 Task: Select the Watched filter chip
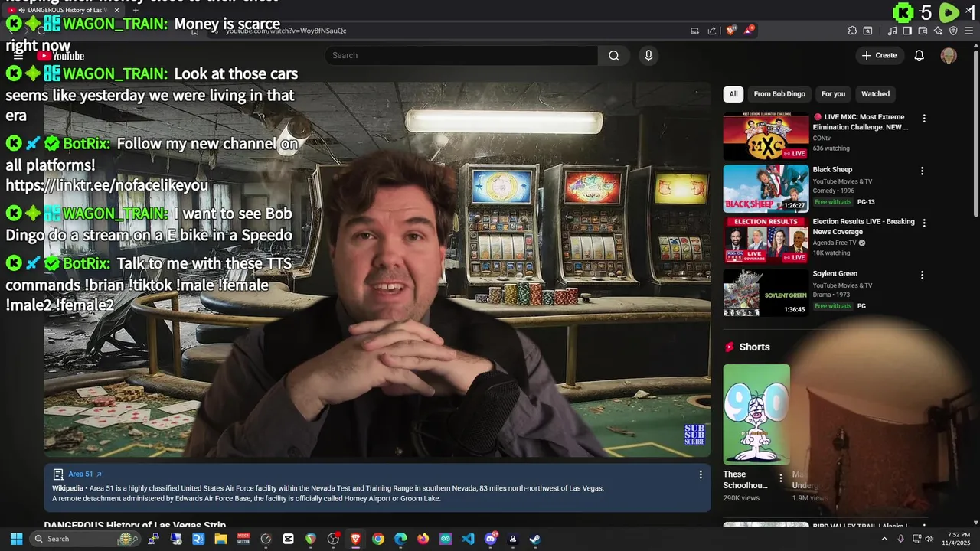pyautogui.click(x=875, y=94)
